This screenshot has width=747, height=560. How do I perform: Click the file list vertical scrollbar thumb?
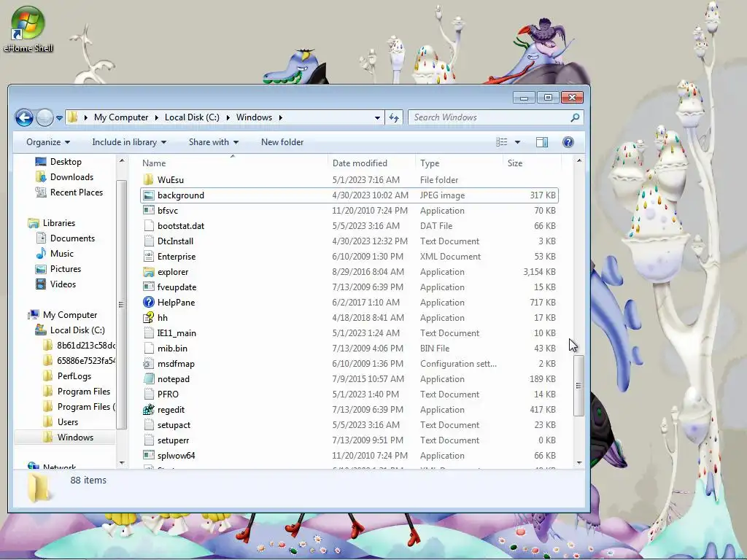(x=578, y=385)
